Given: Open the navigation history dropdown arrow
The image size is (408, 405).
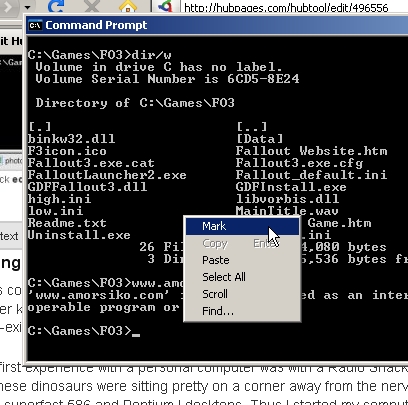Looking at the screenshot, I should tap(27, 7).
